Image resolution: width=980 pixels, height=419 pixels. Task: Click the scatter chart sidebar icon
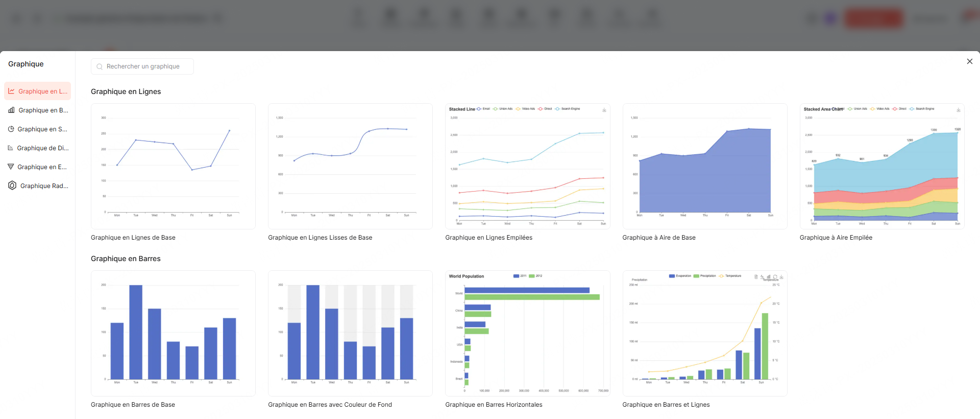click(11, 148)
